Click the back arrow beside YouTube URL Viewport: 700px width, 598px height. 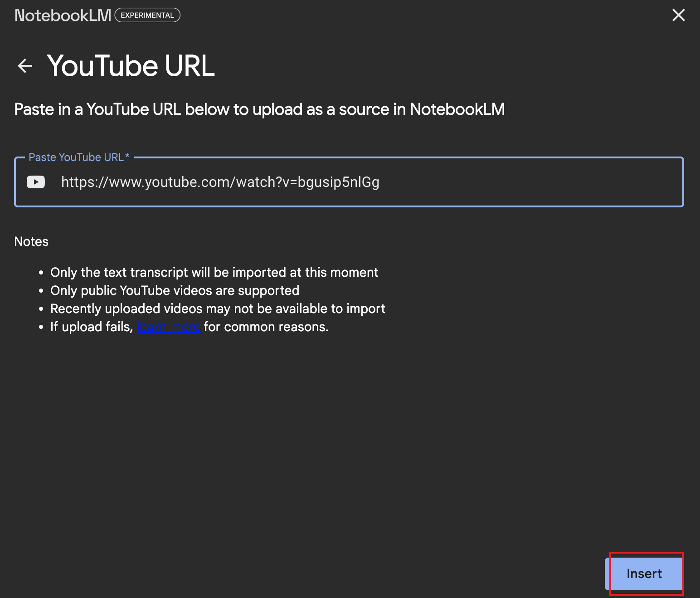pos(25,66)
